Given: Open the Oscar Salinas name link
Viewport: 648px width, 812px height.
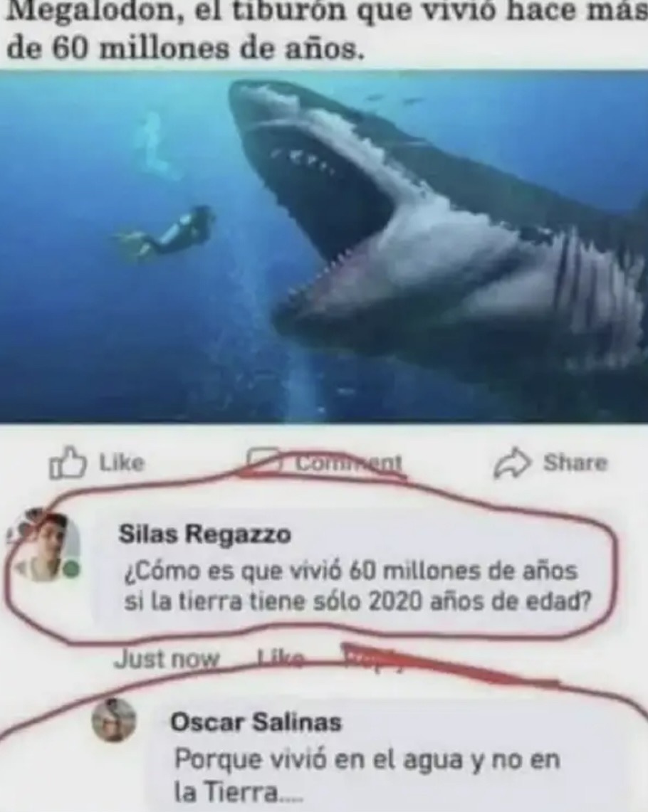Looking at the screenshot, I should (x=256, y=722).
